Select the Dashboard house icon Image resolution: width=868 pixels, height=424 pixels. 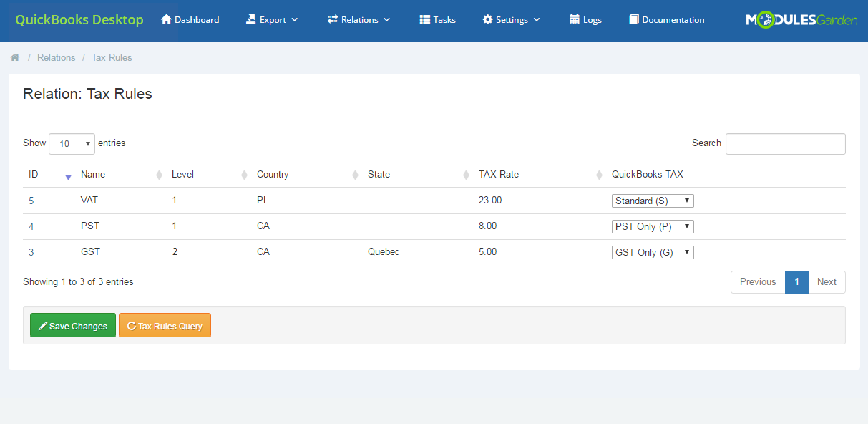(x=166, y=20)
